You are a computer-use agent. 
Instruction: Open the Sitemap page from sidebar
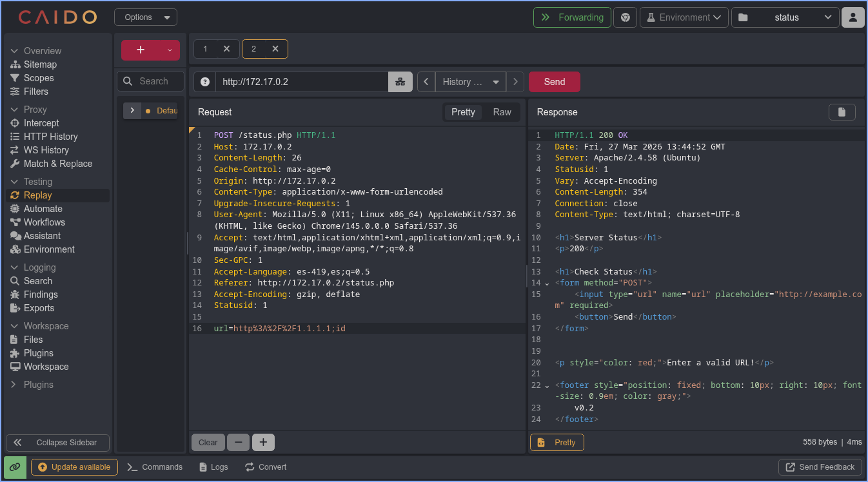pyautogui.click(x=40, y=64)
